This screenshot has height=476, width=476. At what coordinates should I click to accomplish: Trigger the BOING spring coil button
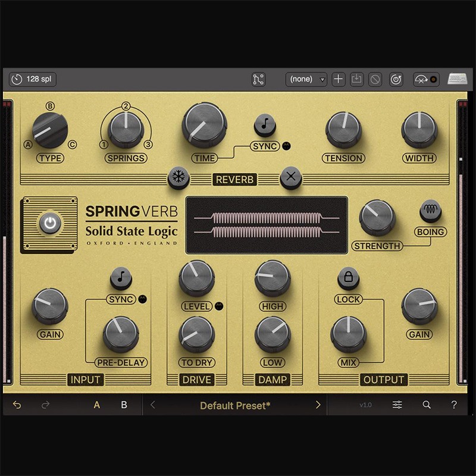(x=430, y=211)
